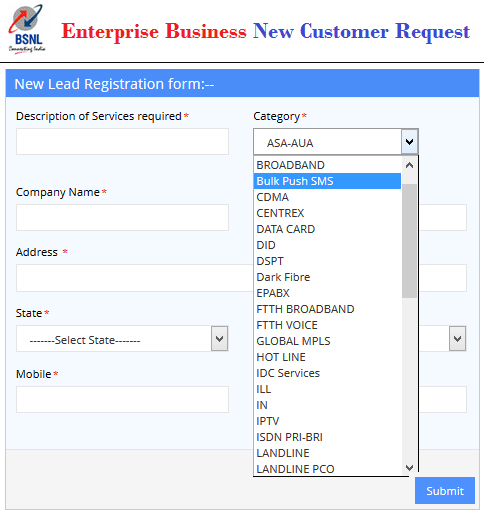Open the Select State dropdown
The height and width of the screenshot is (515, 484).
pos(122,339)
